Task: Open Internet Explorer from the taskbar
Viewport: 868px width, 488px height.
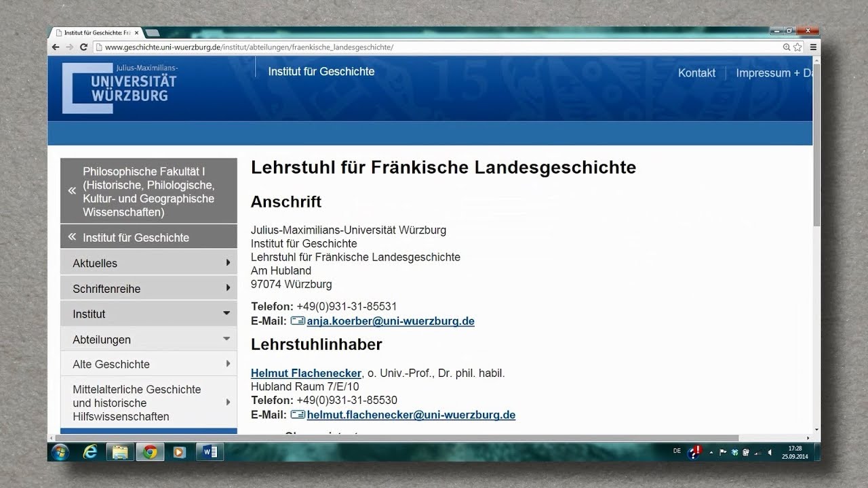Action: pyautogui.click(x=90, y=452)
